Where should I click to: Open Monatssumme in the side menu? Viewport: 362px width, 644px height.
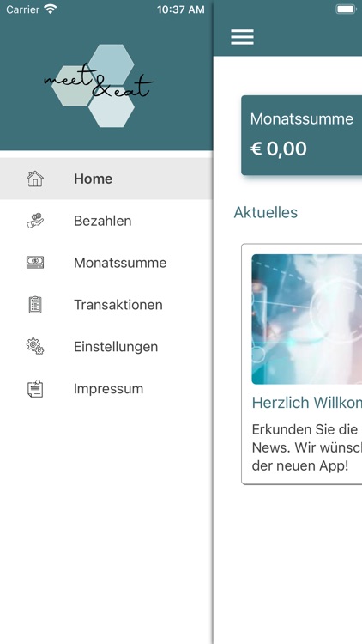(x=106, y=263)
